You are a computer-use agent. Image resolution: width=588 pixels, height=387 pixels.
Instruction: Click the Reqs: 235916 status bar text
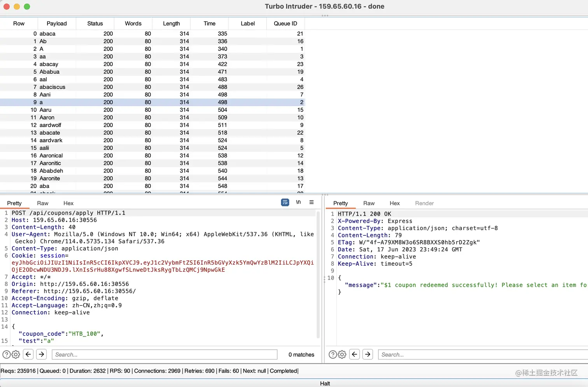click(18, 371)
